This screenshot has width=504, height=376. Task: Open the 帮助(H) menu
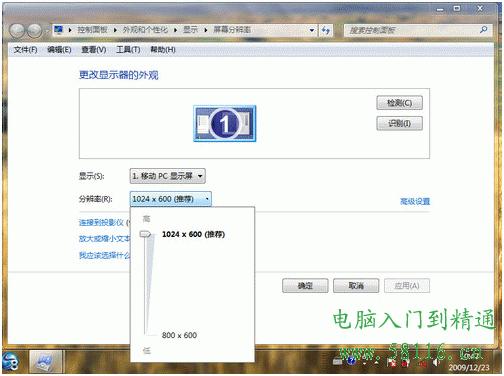[163, 50]
